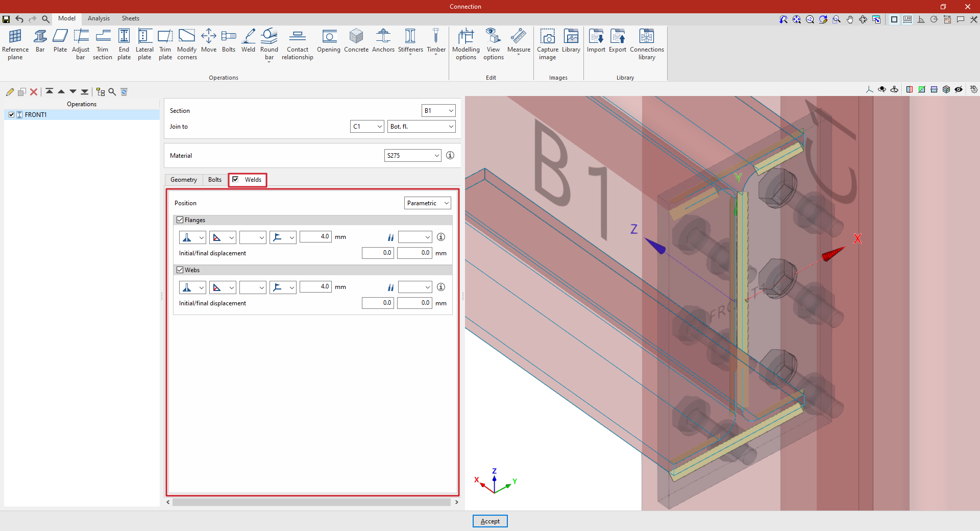This screenshot has width=980, height=531.
Task: Choose the Weld tool
Action: (x=248, y=41)
